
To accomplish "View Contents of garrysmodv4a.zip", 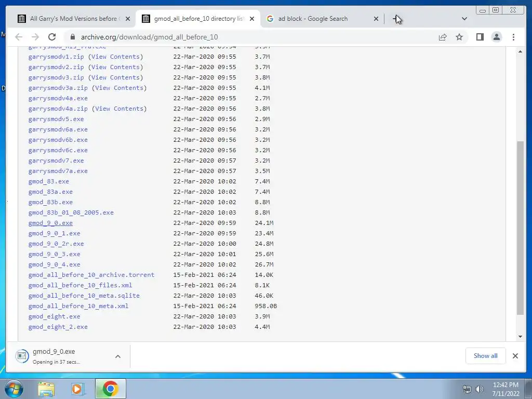I will (x=119, y=109).
